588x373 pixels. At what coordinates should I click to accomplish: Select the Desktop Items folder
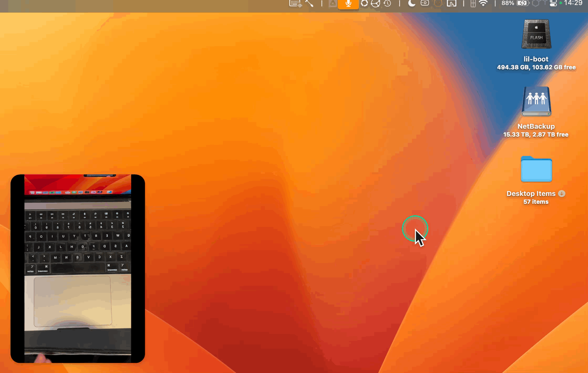pyautogui.click(x=536, y=169)
